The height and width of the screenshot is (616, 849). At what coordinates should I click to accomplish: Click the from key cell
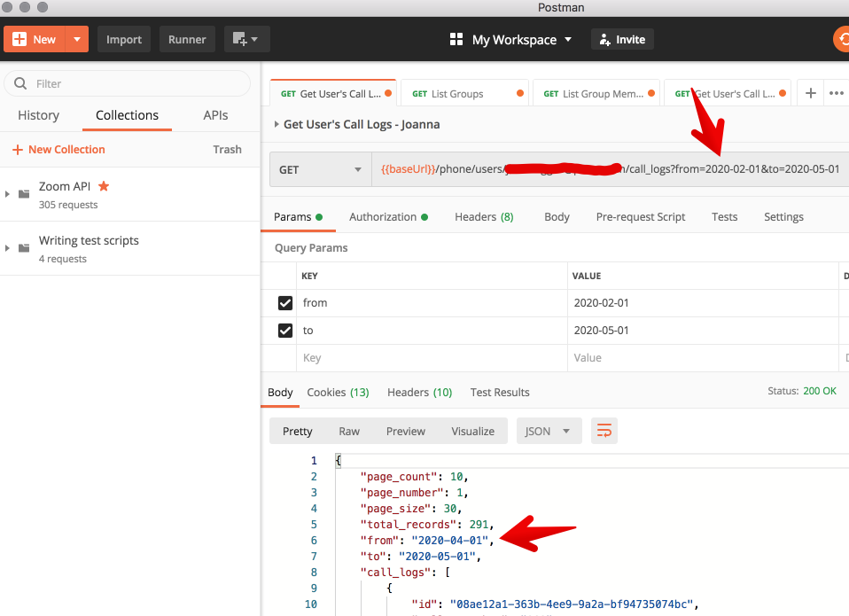432,303
